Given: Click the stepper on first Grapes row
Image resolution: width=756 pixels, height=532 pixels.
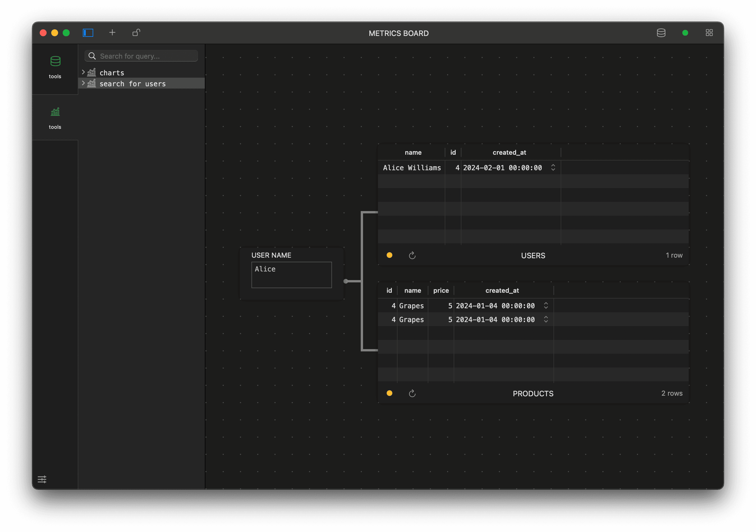Looking at the screenshot, I should pos(546,305).
